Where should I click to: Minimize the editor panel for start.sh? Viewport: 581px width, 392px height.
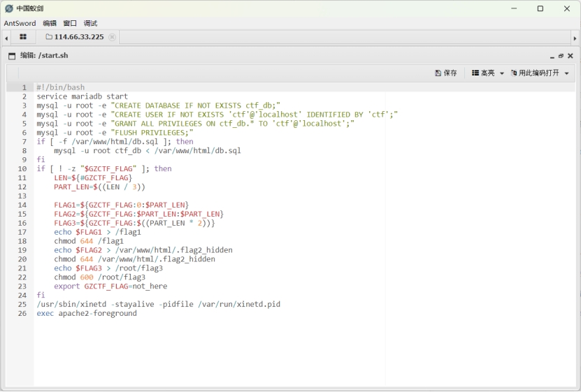(x=552, y=57)
